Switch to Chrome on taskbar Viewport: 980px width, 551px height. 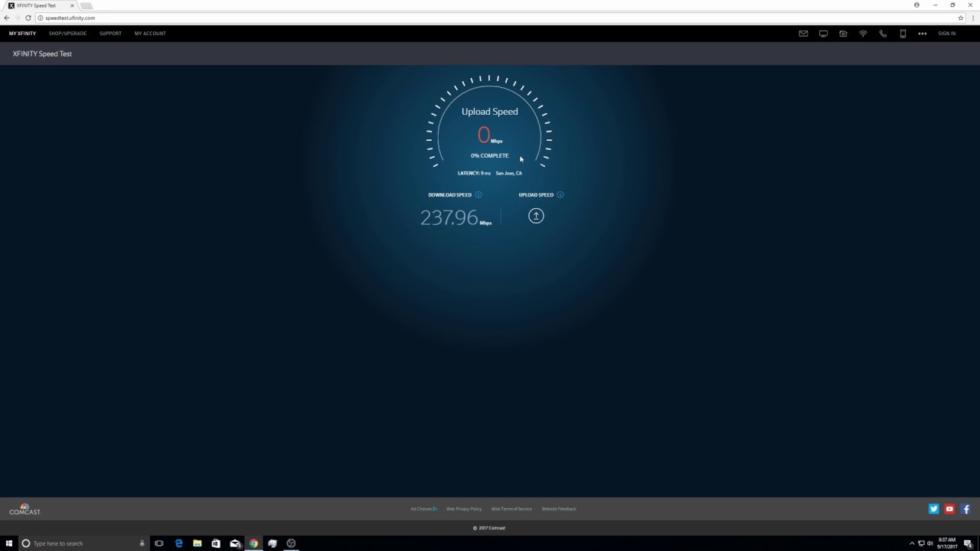pyautogui.click(x=253, y=543)
